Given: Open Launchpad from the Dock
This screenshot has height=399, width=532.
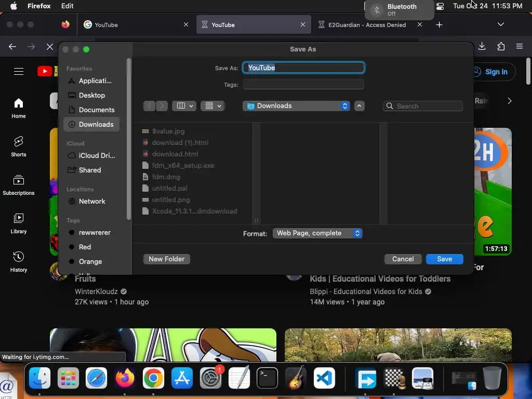Looking at the screenshot, I should coord(68,378).
